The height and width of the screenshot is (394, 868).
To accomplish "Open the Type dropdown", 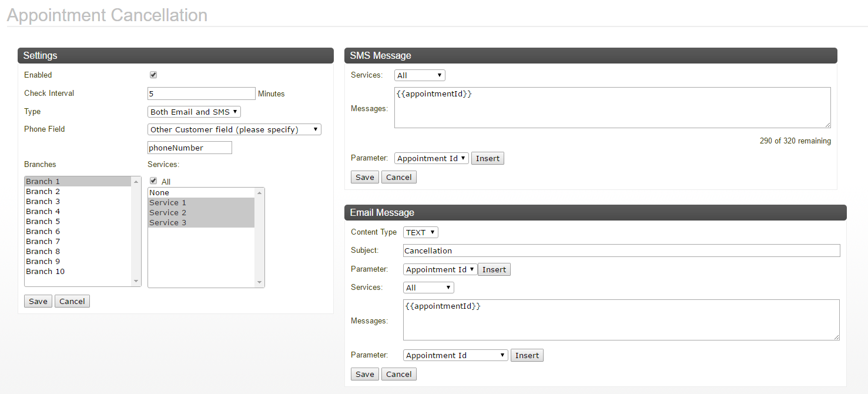I will tap(194, 112).
